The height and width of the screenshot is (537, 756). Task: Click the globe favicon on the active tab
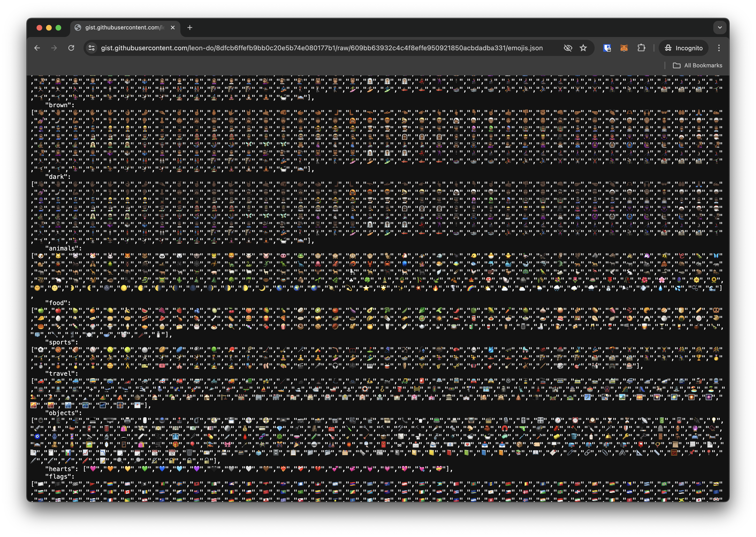coord(78,28)
